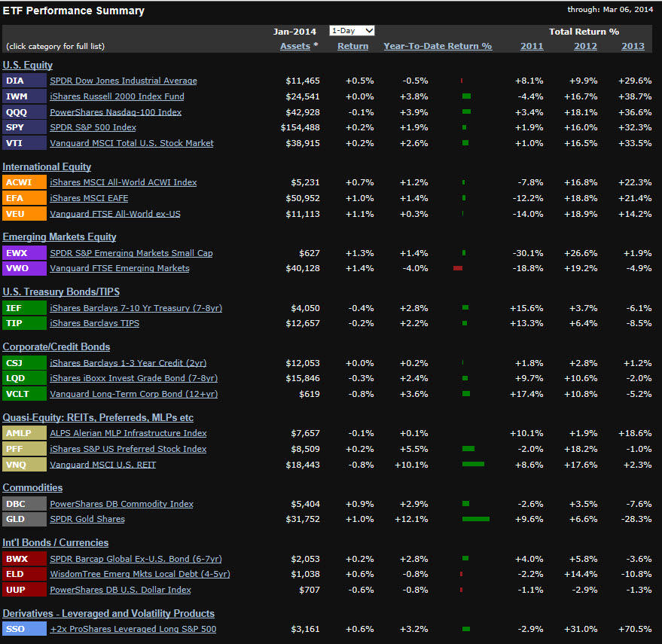
Task: Click the 2013 total return column header
Action: coord(633,46)
